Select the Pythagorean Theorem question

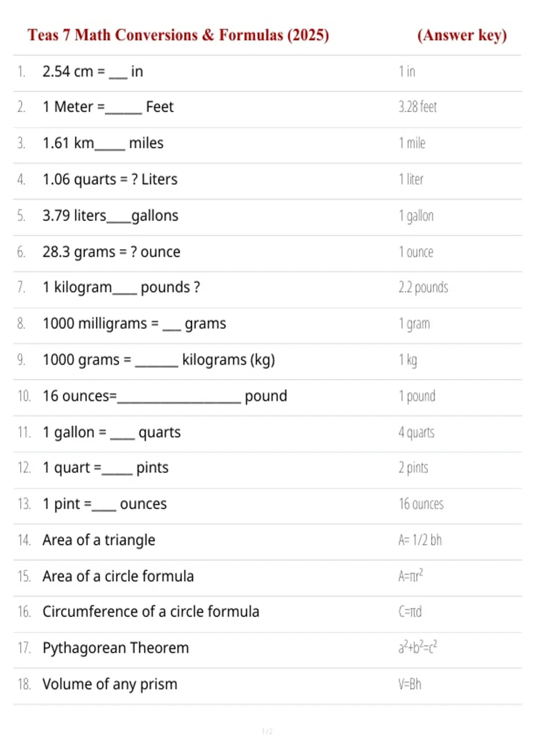click(x=116, y=648)
